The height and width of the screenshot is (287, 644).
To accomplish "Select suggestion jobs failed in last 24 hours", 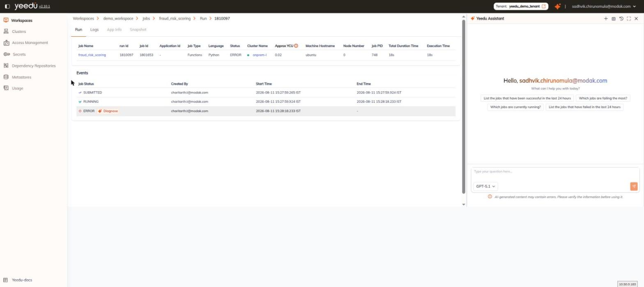I will pyautogui.click(x=584, y=107).
